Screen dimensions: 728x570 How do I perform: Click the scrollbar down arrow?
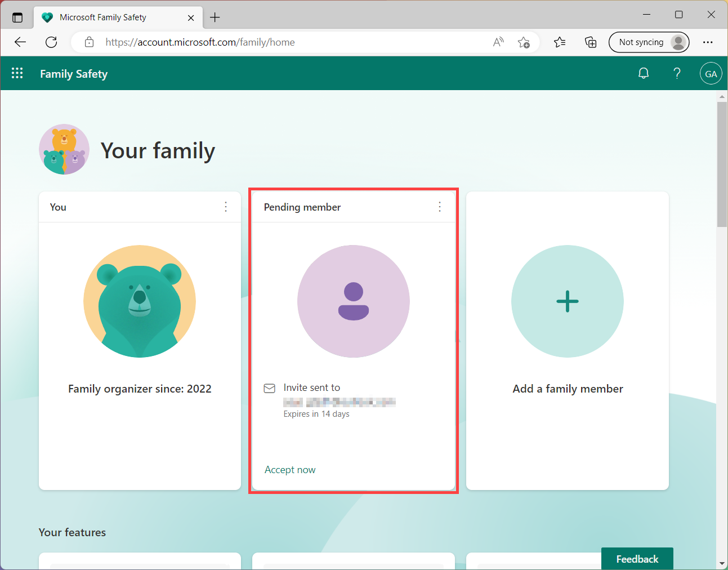[722, 563]
